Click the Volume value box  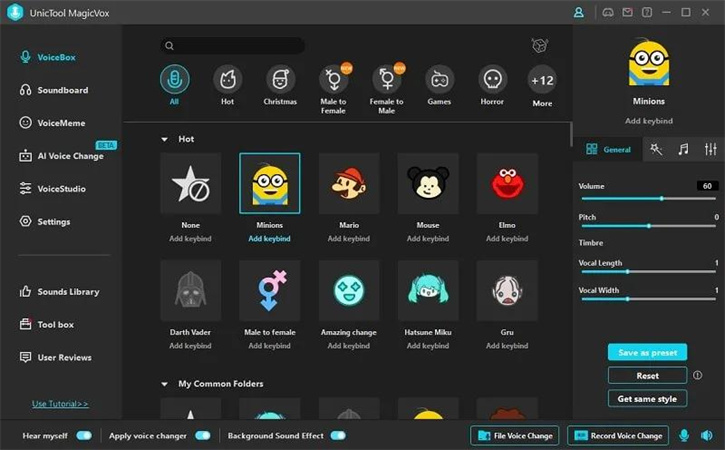click(707, 186)
